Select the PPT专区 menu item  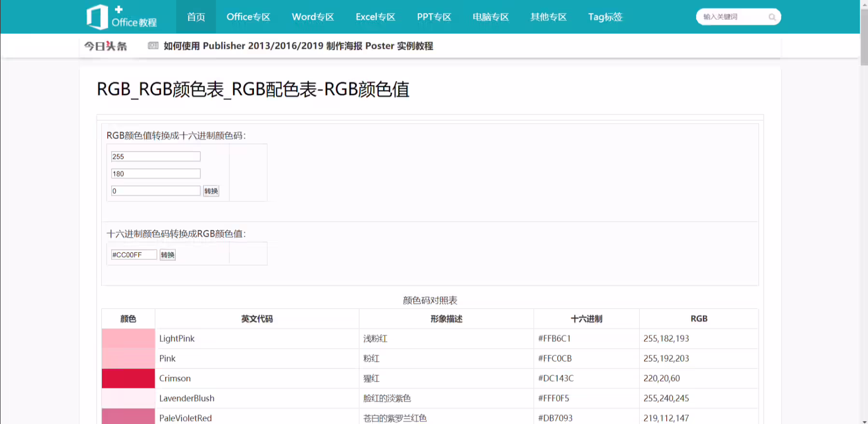pyautogui.click(x=434, y=17)
